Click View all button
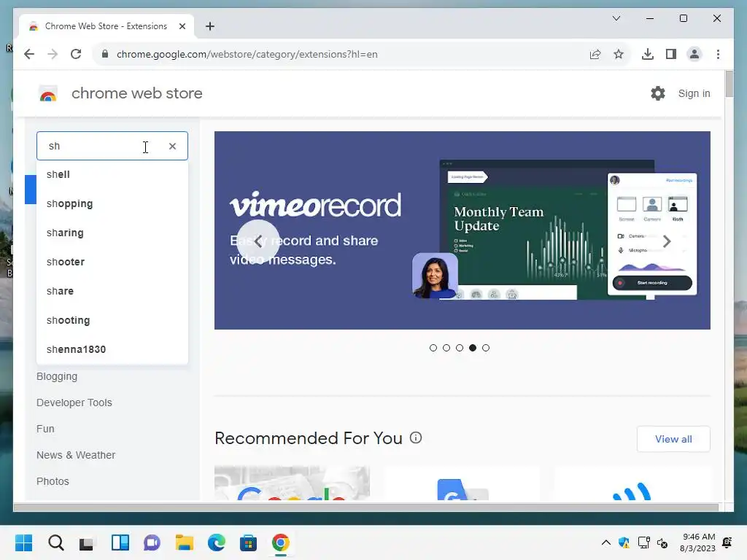The width and height of the screenshot is (747, 560). [x=673, y=439]
